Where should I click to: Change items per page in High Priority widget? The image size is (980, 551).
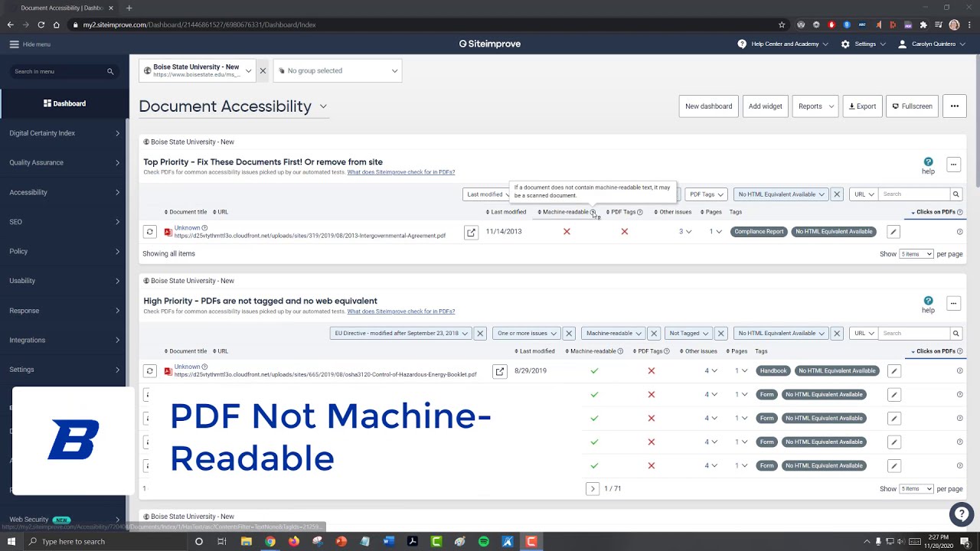point(916,489)
